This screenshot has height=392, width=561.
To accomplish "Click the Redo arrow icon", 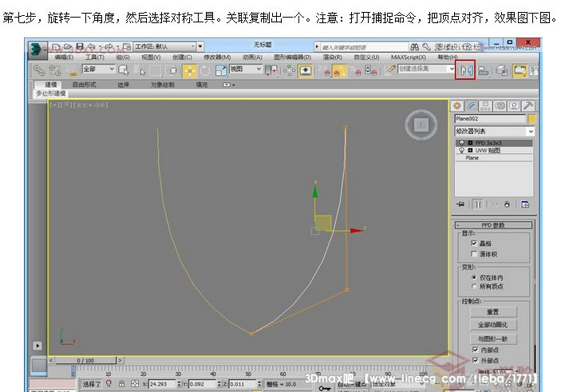I will tap(109, 46).
